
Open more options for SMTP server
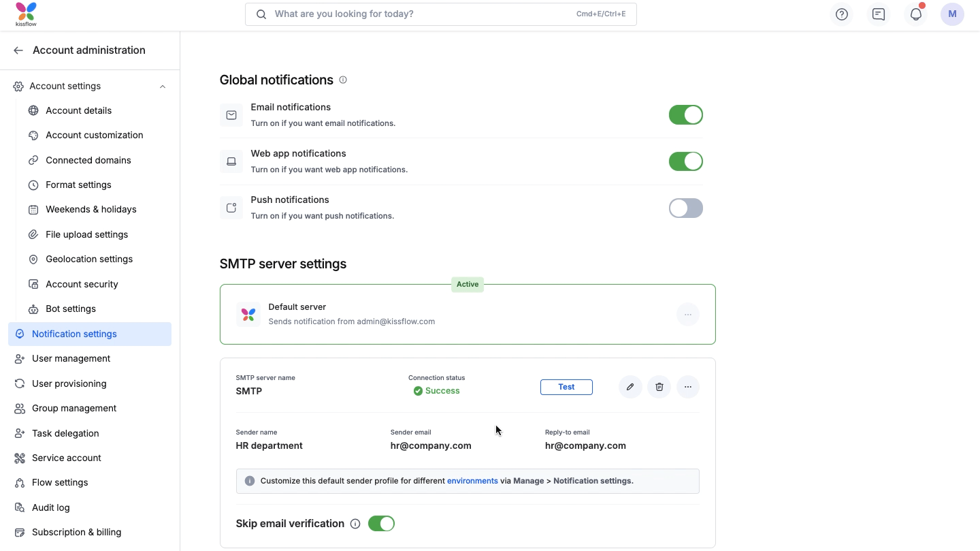click(x=687, y=387)
